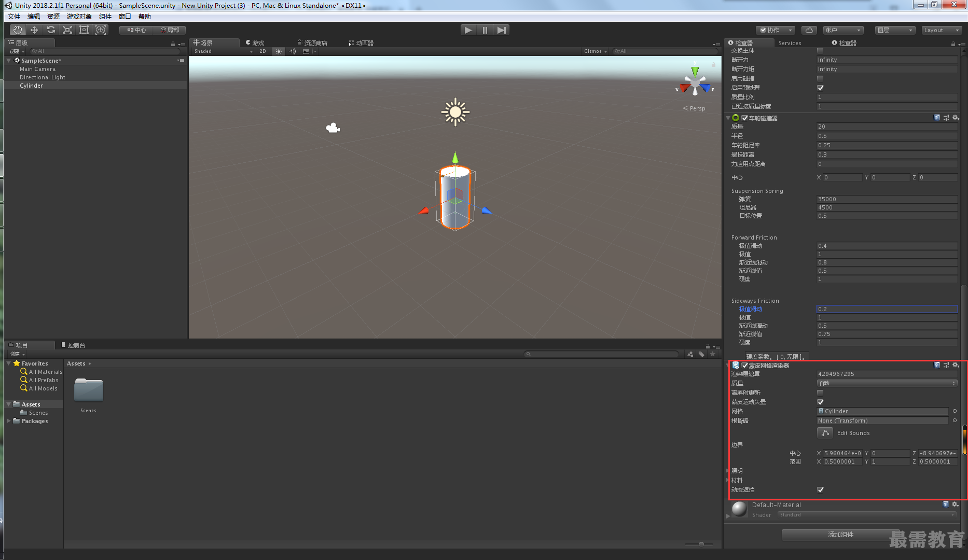Select the Main Camera gizmo in scene
The width and height of the screenshot is (968, 560).
pos(333,128)
